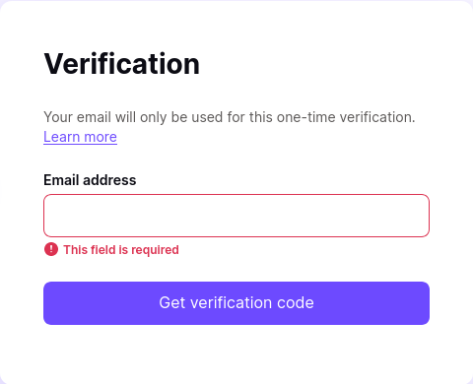
Task: Click the word Verification in the title
Action: (122, 64)
